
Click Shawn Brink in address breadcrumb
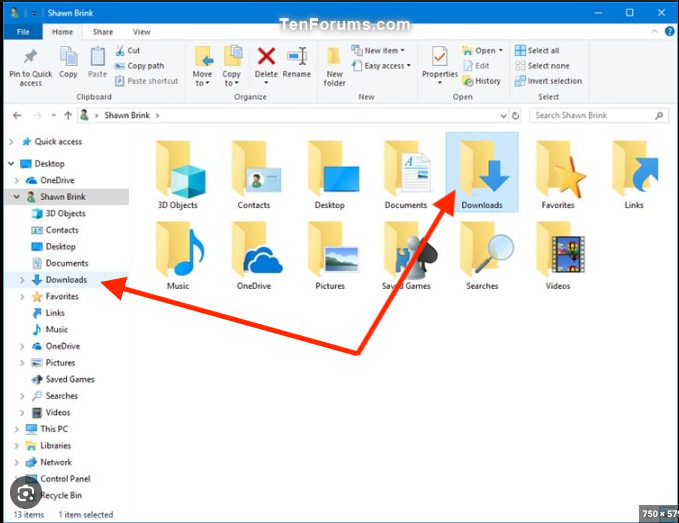(127, 116)
